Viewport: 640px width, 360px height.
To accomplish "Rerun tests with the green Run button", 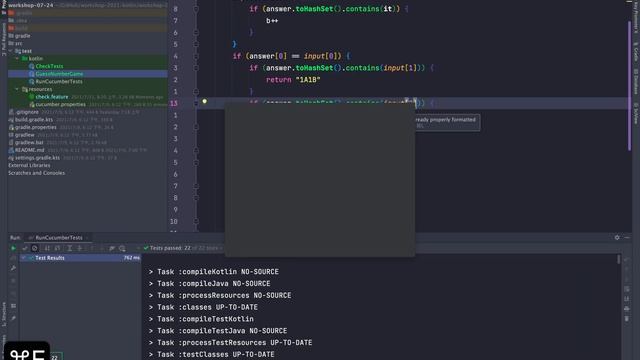I will (13, 248).
